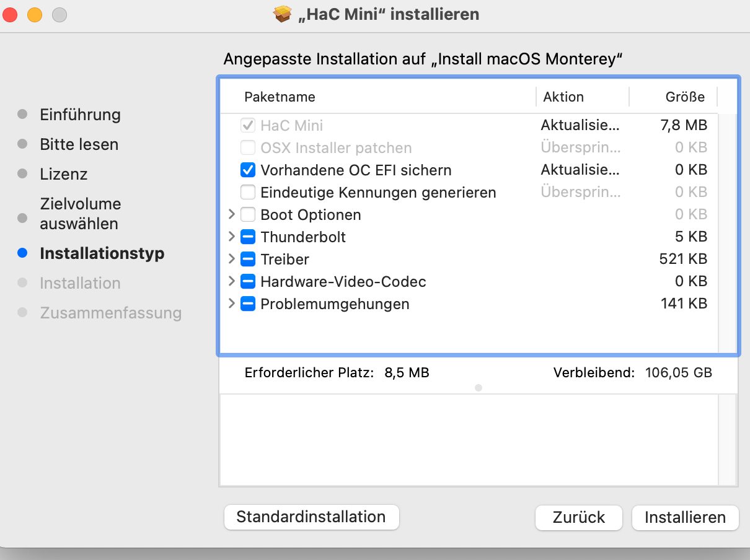Click the Größe column header
Screen dimensions: 750x560
coord(685,97)
